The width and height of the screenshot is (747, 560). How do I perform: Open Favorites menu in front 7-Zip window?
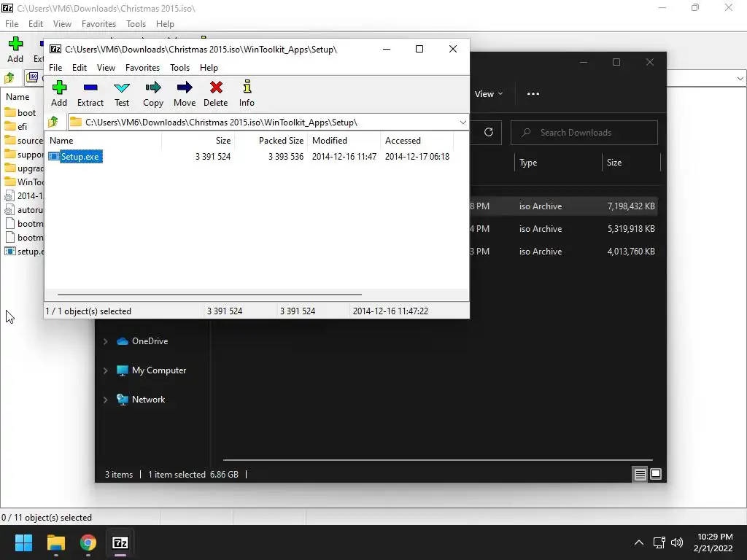click(x=142, y=68)
